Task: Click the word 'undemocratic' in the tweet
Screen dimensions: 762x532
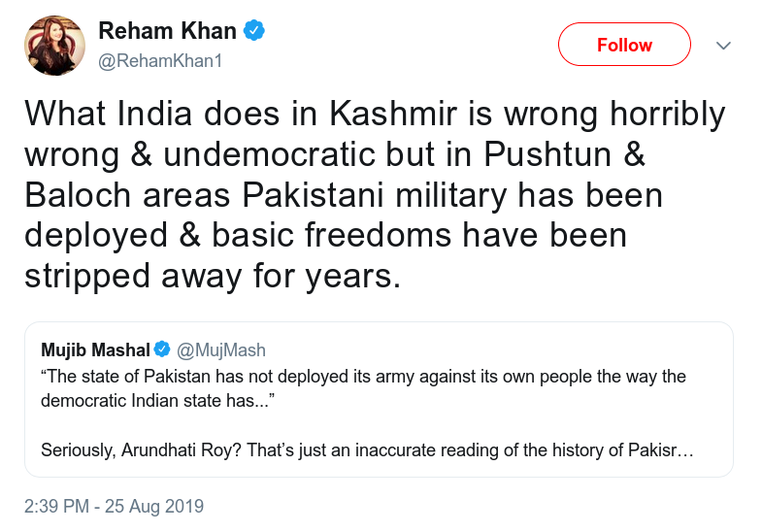Action: (x=270, y=154)
